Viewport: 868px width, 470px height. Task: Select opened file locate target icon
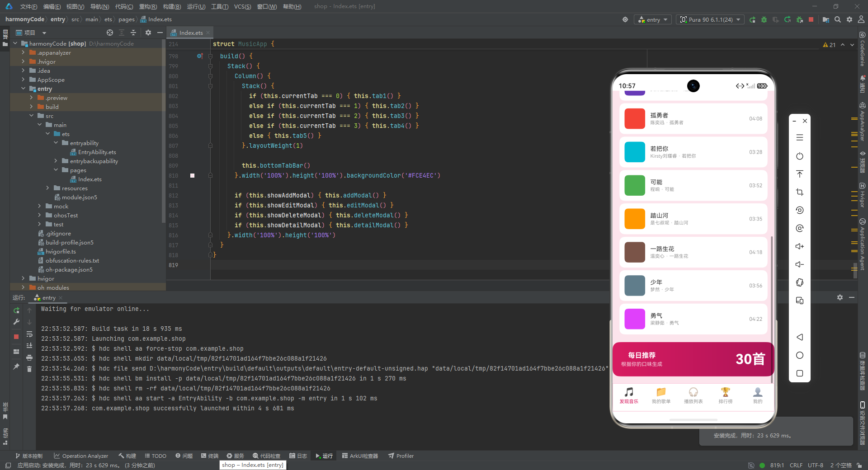110,33
